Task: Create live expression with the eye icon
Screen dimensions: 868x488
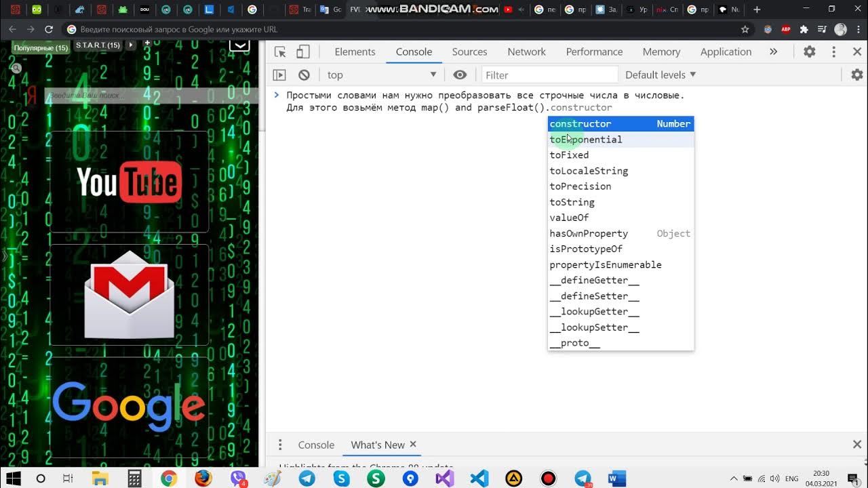Action: tap(460, 75)
